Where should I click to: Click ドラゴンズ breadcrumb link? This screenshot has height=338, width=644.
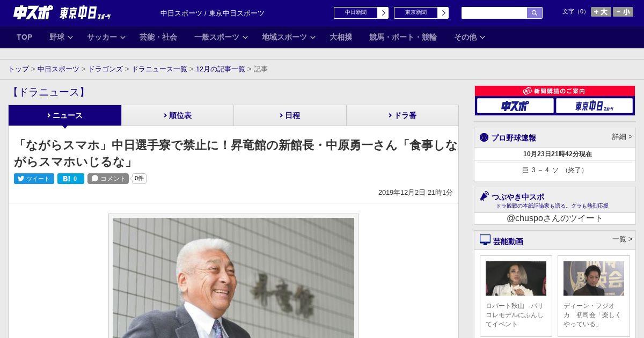coord(106,69)
